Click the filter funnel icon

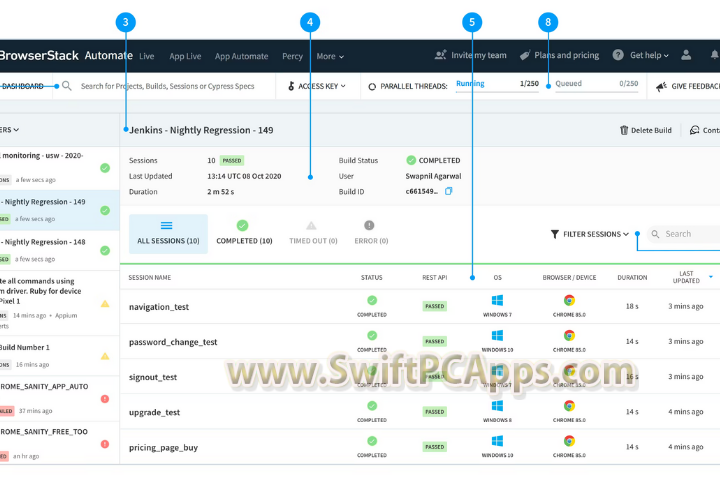click(x=555, y=234)
